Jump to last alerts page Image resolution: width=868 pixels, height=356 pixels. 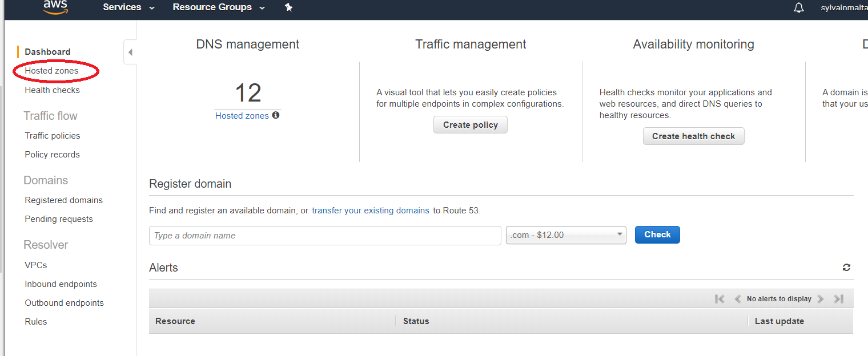[838, 299]
